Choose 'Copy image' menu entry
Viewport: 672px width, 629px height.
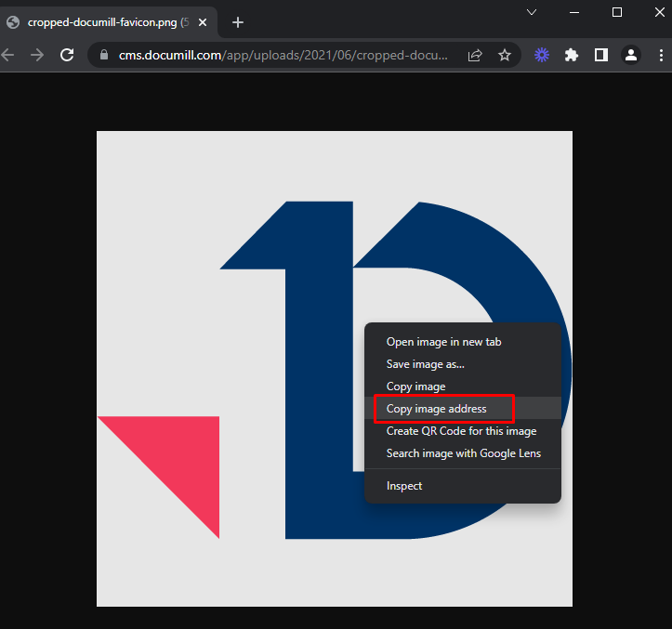point(415,387)
